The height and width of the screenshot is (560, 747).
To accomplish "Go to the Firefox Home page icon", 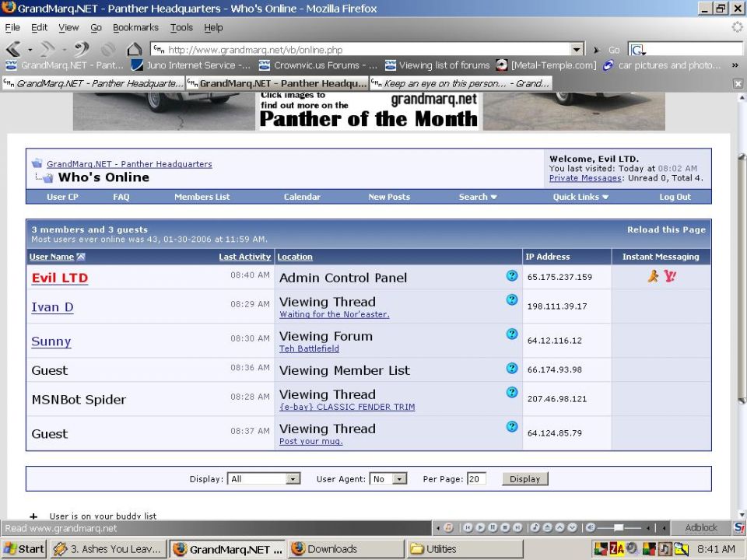I will (x=135, y=48).
